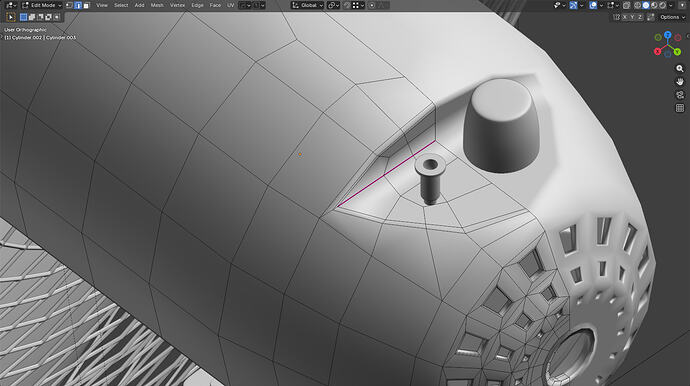Expand the gizmo options arrow
The width and height of the screenshot is (690, 386).
(581, 5)
